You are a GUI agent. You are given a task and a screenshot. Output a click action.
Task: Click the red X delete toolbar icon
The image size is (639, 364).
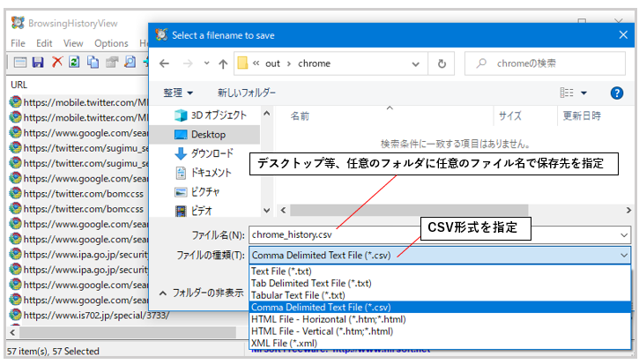(x=57, y=62)
